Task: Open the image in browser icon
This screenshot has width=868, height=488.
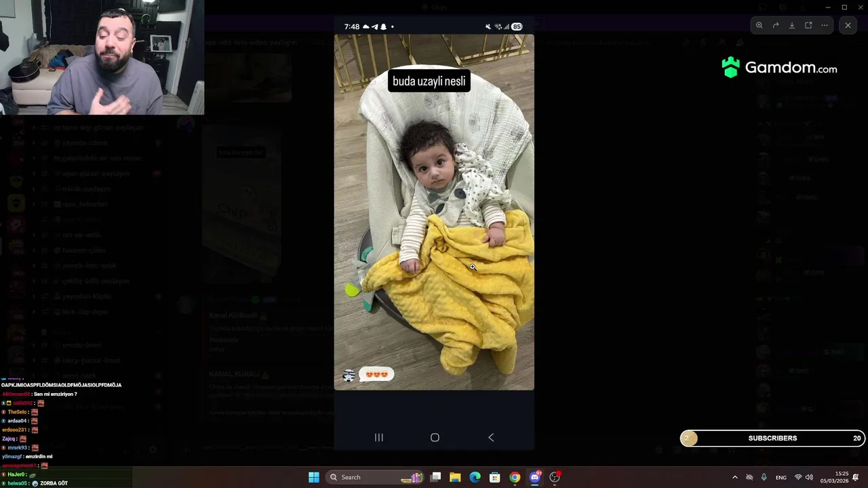Action: point(808,25)
